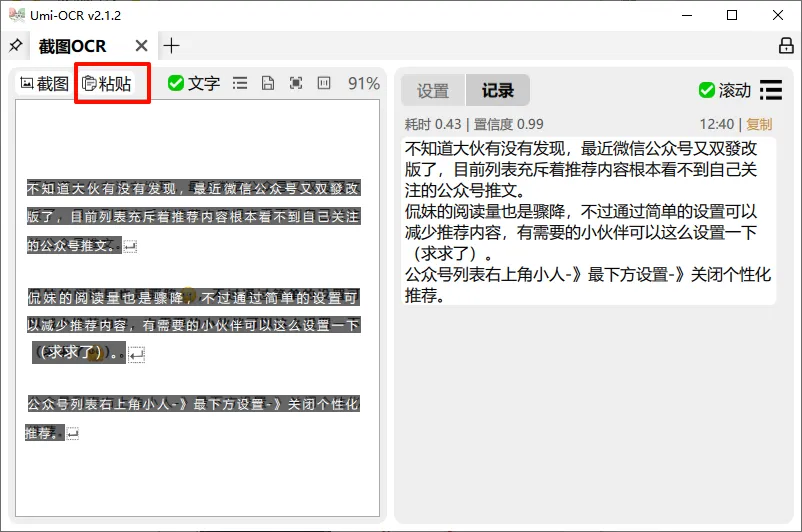Click the 截图 screenshot button

coord(44,83)
